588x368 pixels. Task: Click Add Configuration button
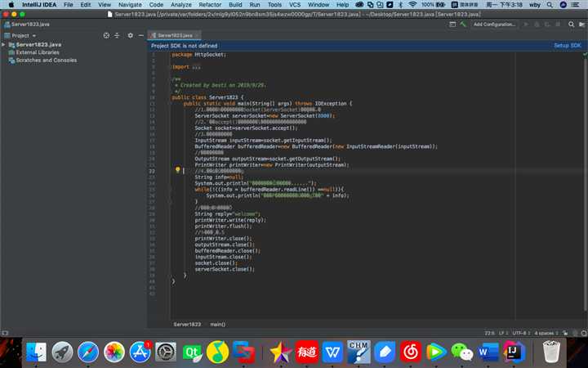click(x=494, y=25)
